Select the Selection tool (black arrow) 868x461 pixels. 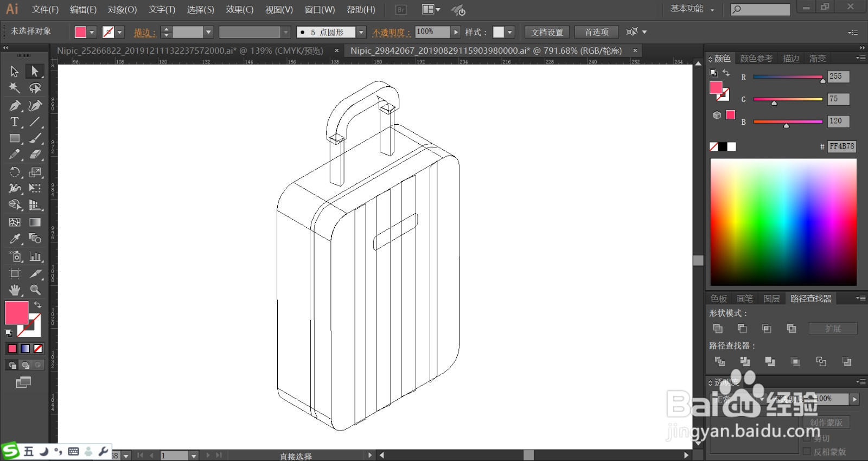coord(15,71)
